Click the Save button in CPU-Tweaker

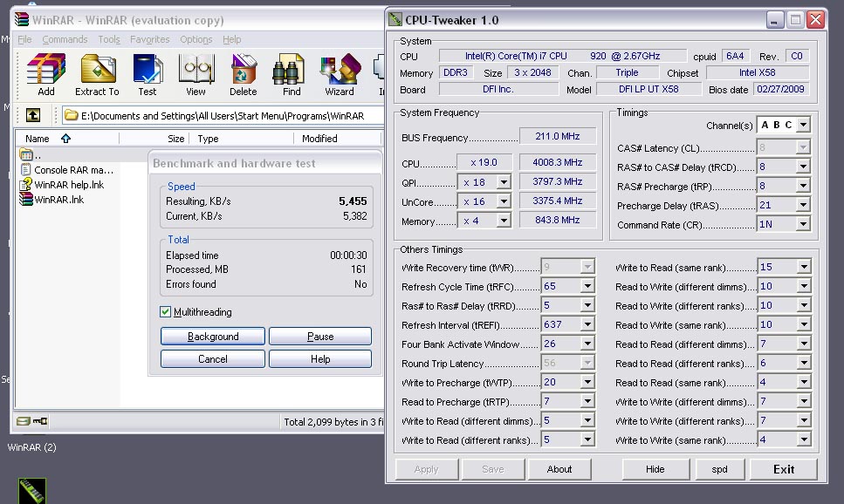[493, 469]
